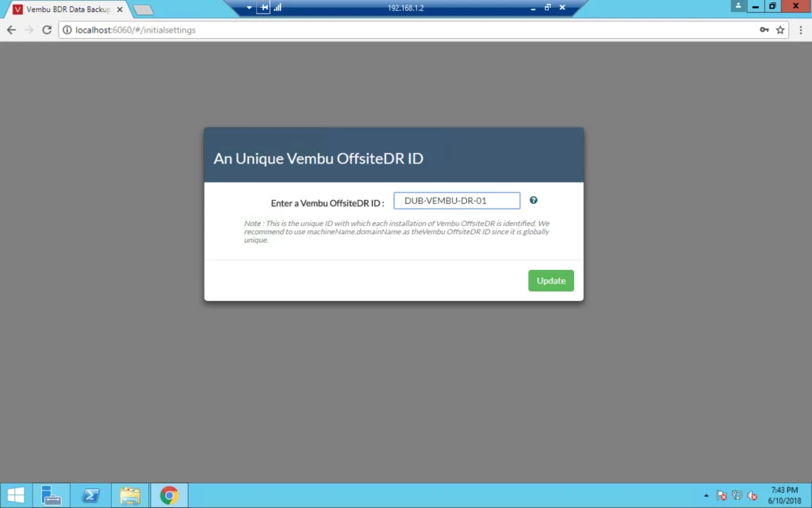The height and width of the screenshot is (508, 812).
Task: Focus the Vembu OffsiteDR ID field
Action: tap(457, 201)
